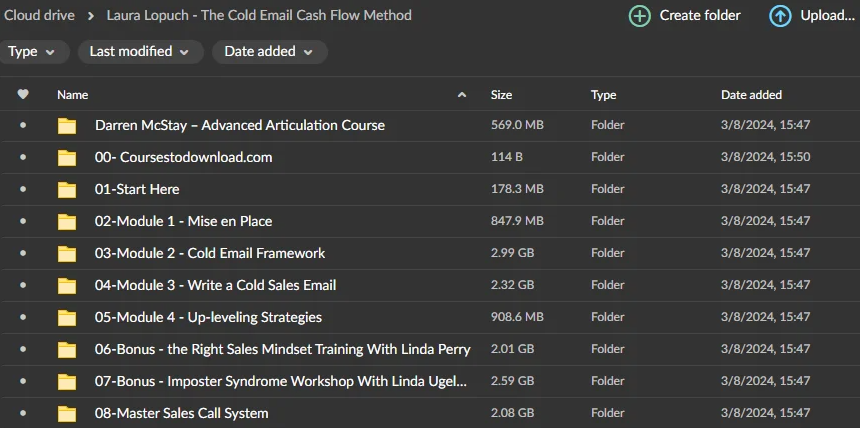Viewport: 860px width, 428px height.
Task: Click the 2.01 GB size value
Action: point(512,348)
